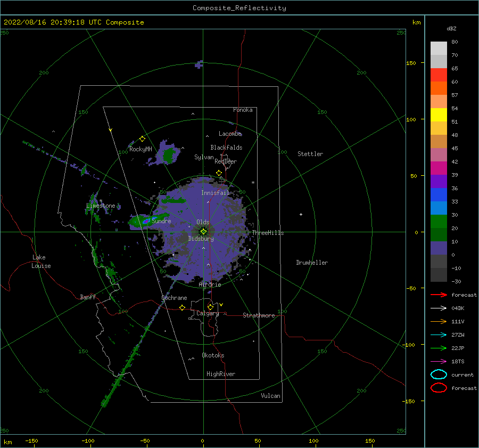Image resolution: width=479 pixels, height=448 pixels.
Task: Click the Stettler label
Action: [310, 154]
